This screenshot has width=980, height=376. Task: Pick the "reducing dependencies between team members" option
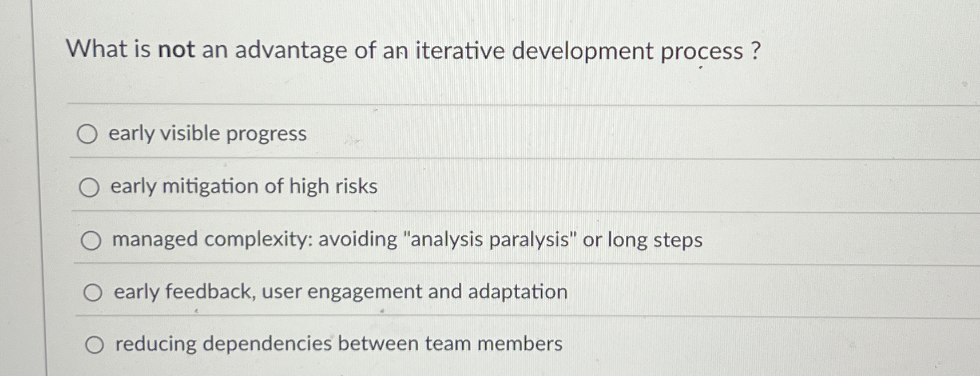(96, 344)
